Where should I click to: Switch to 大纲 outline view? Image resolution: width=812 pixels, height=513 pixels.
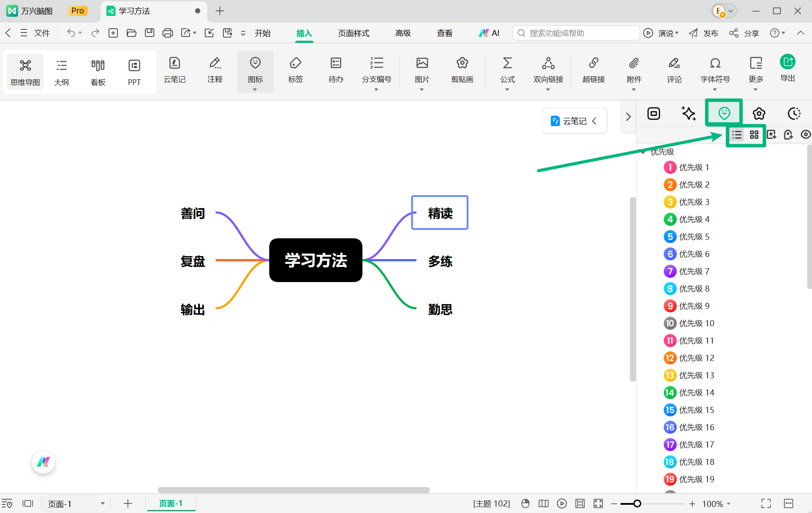point(62,72)
